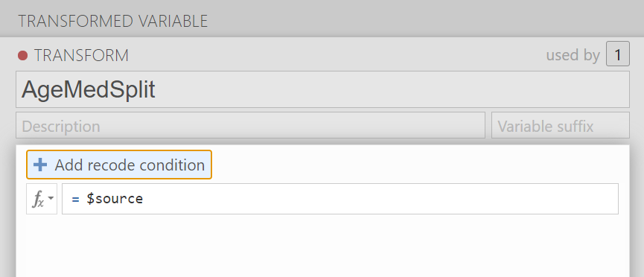
Task: Click the blue plus icon
Action: (x=40, y=165)
